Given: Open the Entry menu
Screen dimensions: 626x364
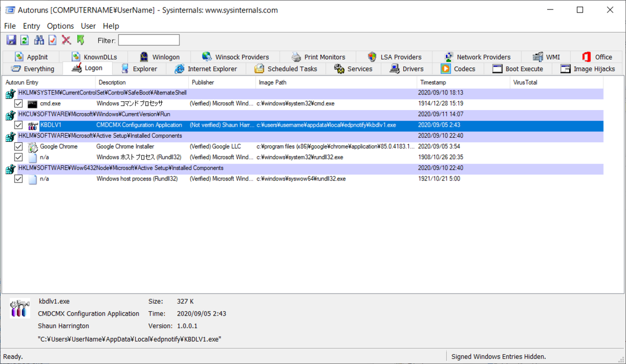Looking at the screenshot, I should (31, 26).
